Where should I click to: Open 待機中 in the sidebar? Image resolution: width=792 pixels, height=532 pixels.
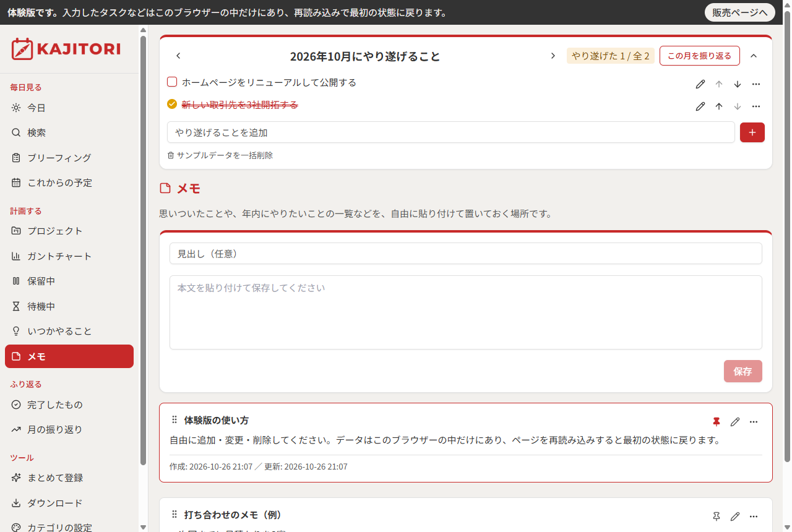(x=69, y=306)
